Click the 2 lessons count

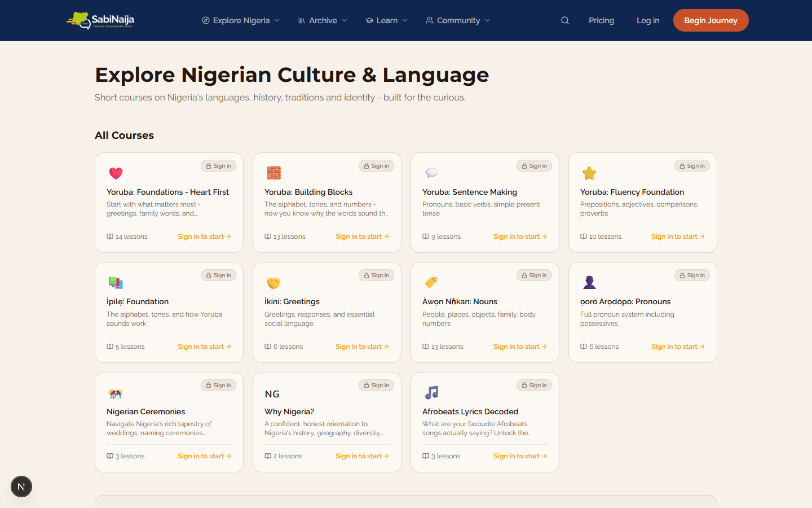click(x=284, y=456)
